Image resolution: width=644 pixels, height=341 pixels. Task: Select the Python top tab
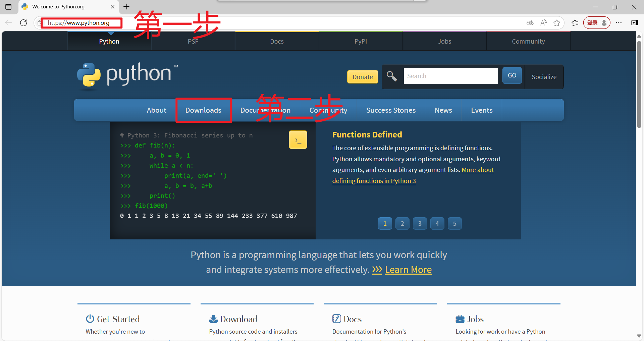click(109, 41)
